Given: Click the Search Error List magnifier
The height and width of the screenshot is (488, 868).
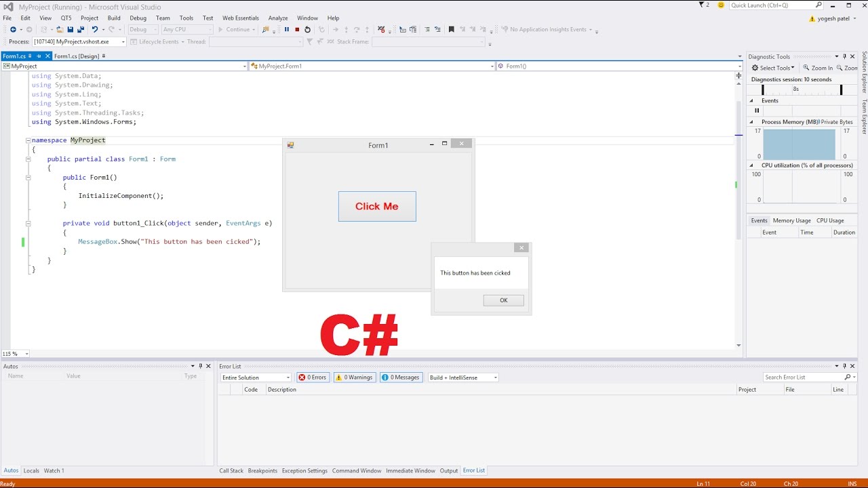Looking at the screenshot, I should pyautogui.click(x=848, y=378).
